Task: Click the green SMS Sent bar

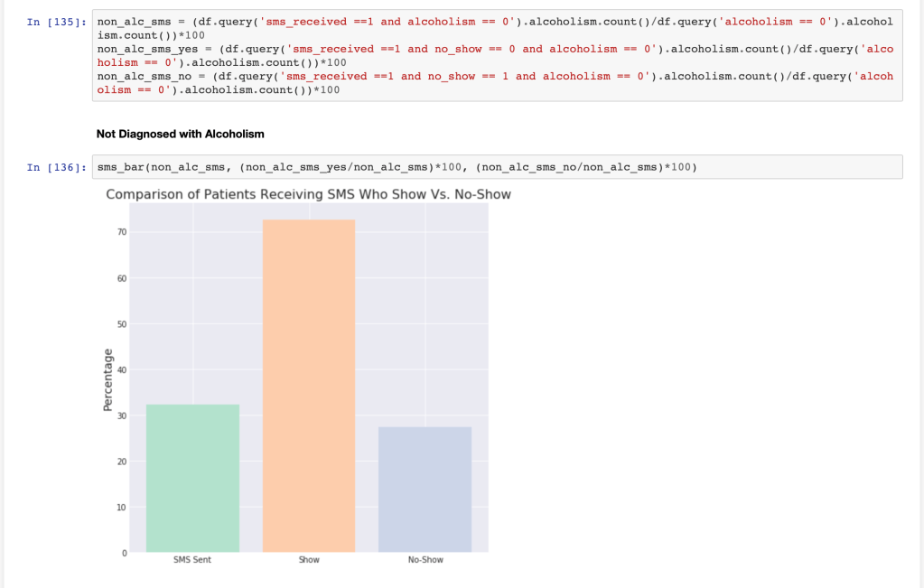Action: point(192,479)
